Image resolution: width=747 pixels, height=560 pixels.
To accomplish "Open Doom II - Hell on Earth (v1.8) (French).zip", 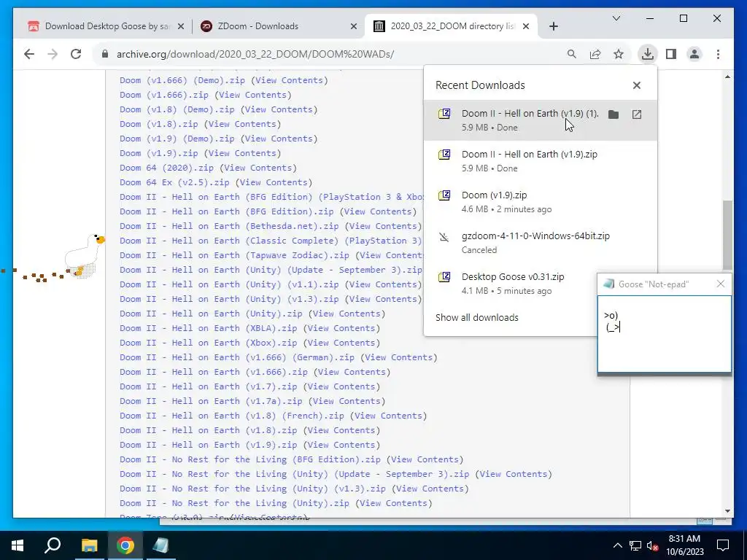I will (231, 416).
